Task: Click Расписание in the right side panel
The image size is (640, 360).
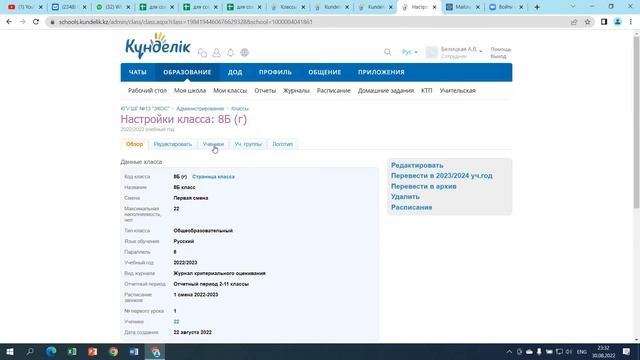Action: 411,207
